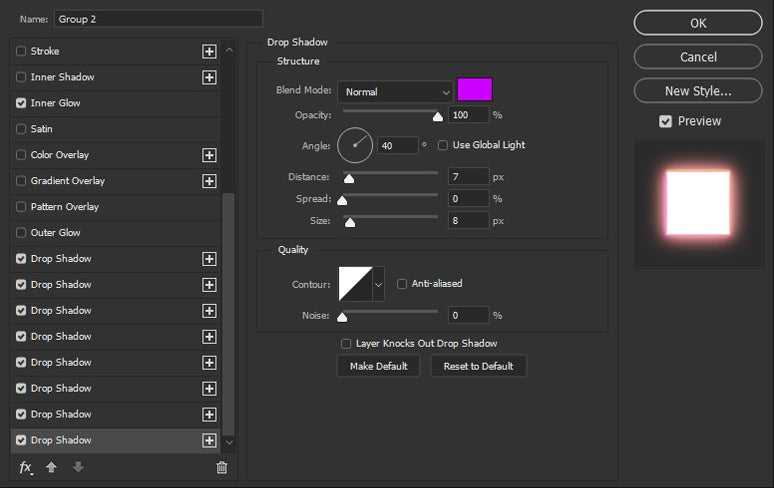Uncheck the highlighted Drop Shadow row's checkbox
The width and height of the screenshot is (774, 488).
21,440
